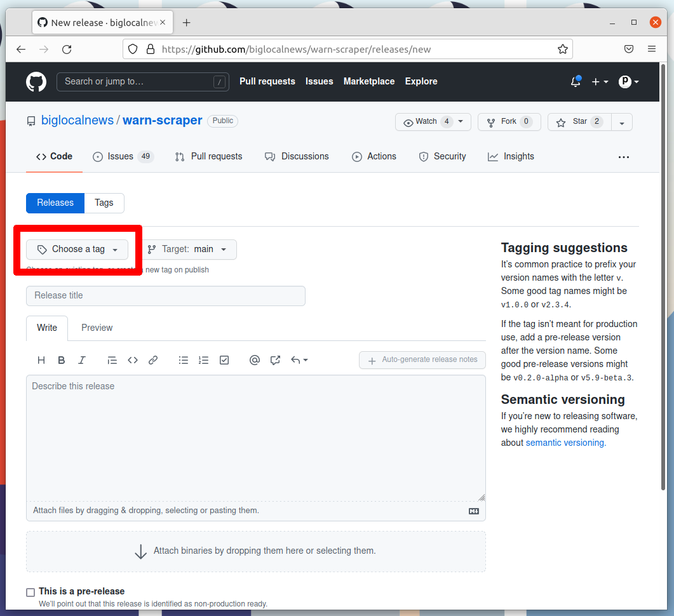
Task: Open the Insights tab
Action: click(511, 157)
